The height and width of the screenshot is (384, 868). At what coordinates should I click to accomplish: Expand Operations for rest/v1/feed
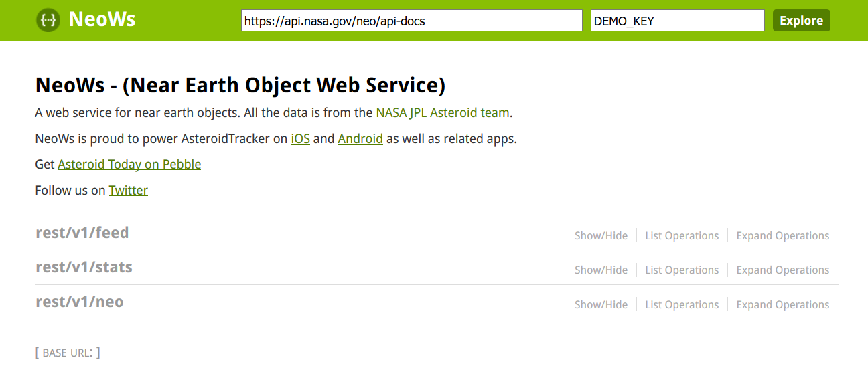tap(783, 235)
